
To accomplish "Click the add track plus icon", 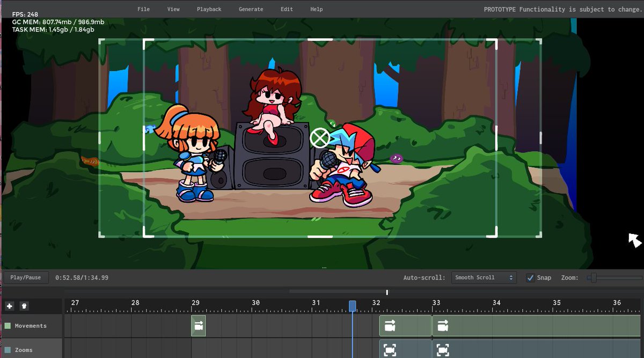I will [x=10, y=306].
